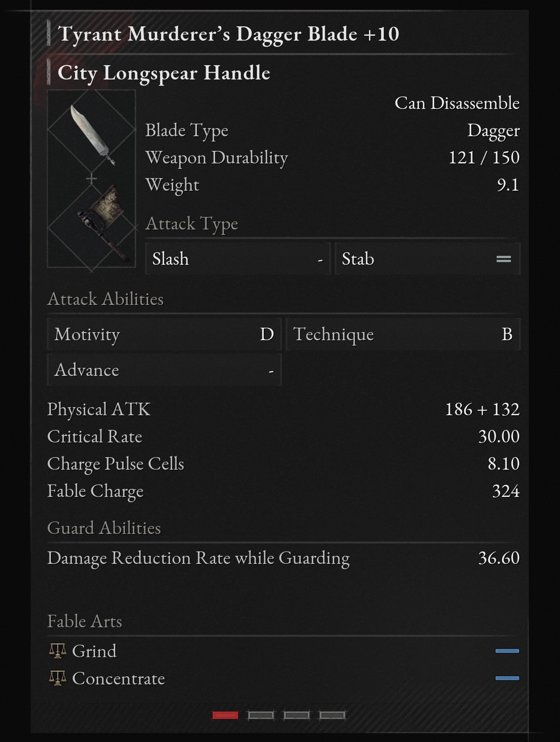The width and height of the screenshot is (560, 742).
Task: Click the Motivity scaling box
Action: click(164, 334)
